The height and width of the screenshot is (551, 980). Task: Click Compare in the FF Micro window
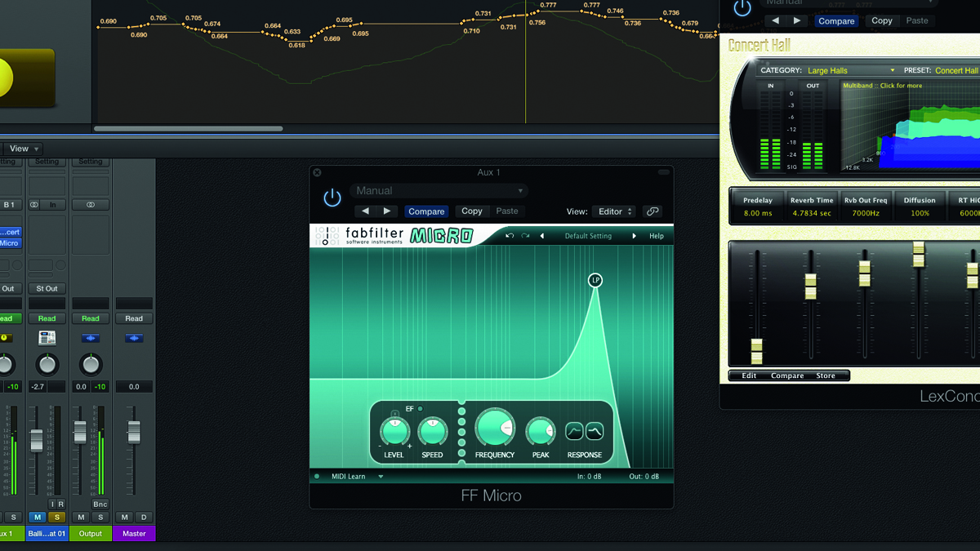point(426,211)
